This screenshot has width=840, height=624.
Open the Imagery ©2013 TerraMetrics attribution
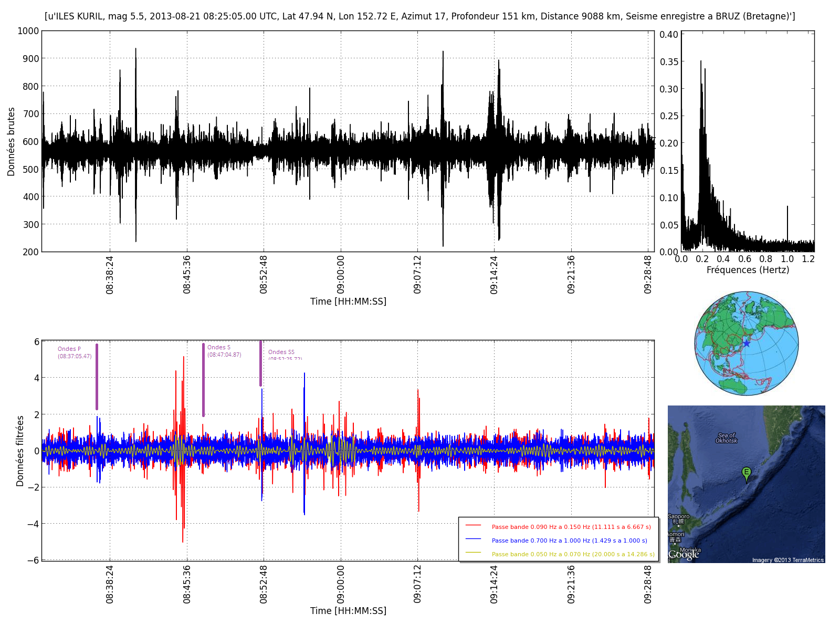(787, 560)
